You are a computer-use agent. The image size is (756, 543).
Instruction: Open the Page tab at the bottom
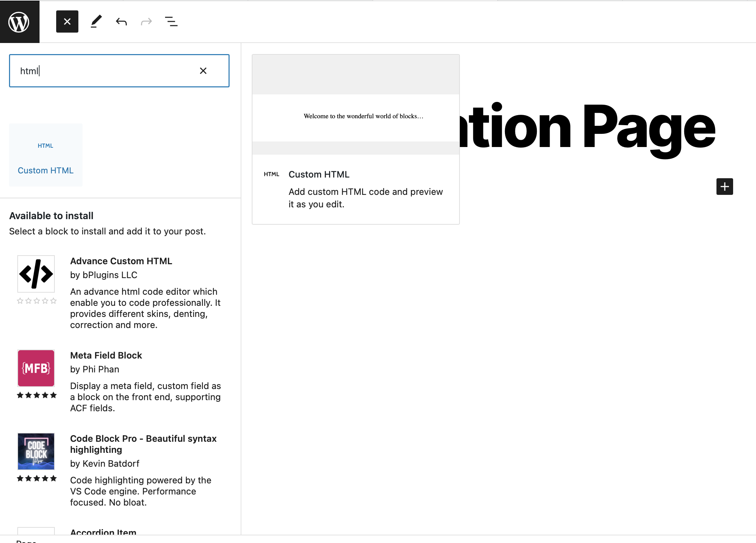click(x=26, y=541)
